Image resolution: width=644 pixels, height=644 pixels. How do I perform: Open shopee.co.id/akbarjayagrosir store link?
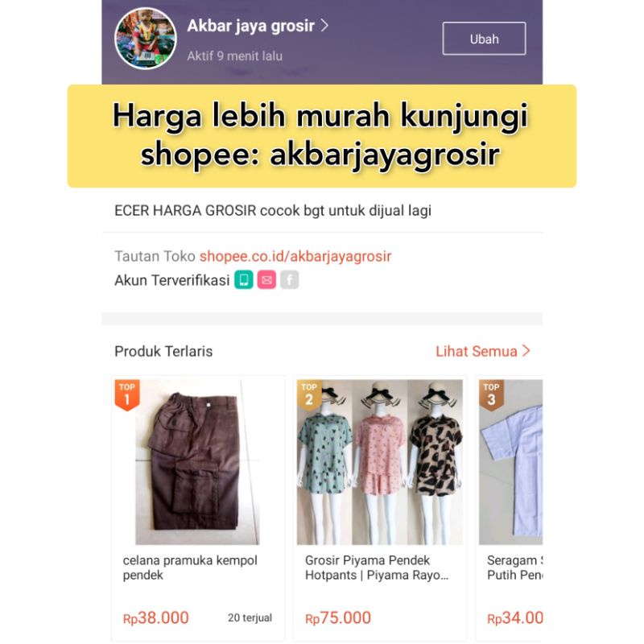coord(295,256)
